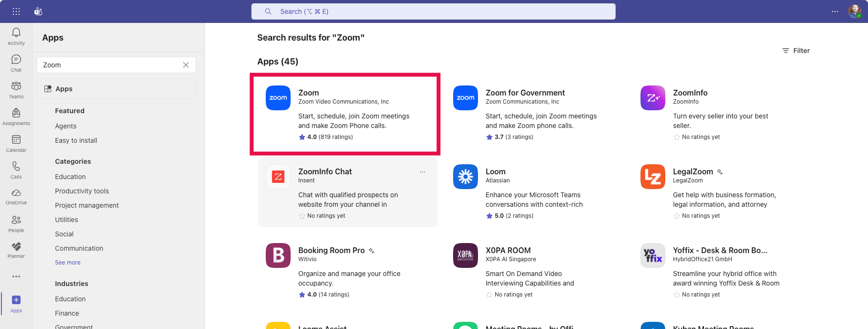The height and width of the screenshot is (329, 868).
Task: Open Calendar in the left rail
Action: point(16,139)
